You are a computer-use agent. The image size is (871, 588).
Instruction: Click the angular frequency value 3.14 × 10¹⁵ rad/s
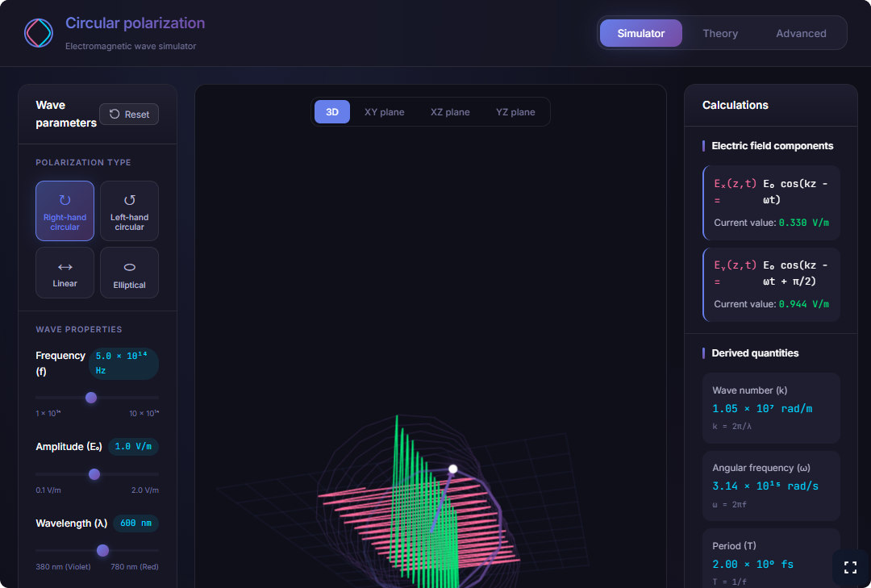tap(765, 486)
